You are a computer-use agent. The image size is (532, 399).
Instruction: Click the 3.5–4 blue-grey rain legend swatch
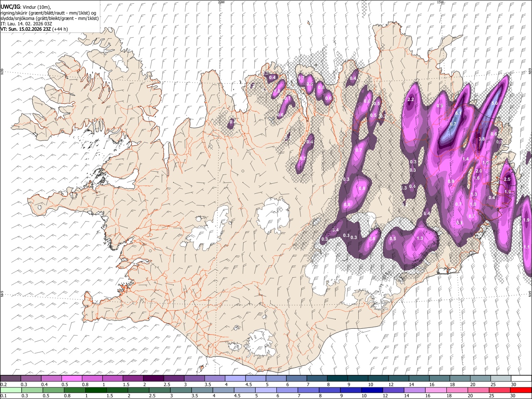point(202,390)
